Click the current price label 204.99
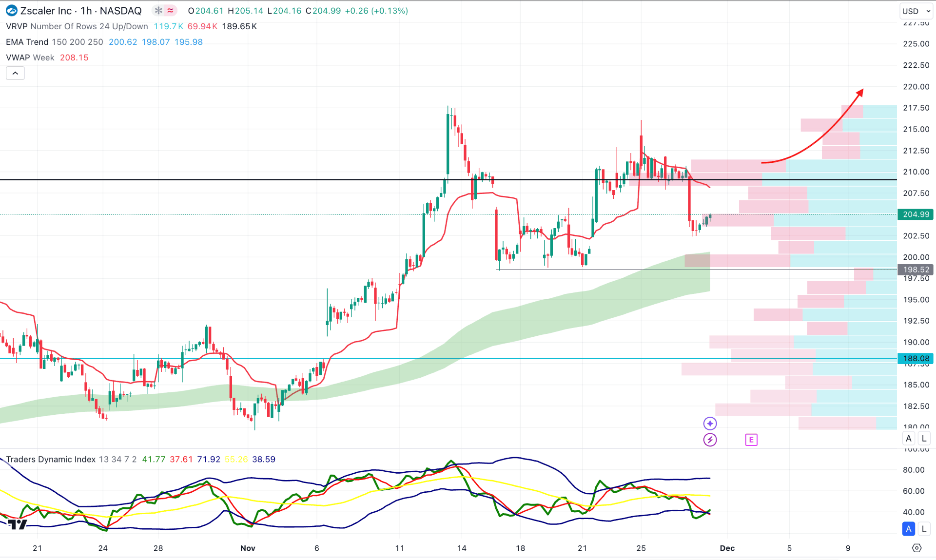The image size is (936, 560). point(916,214)
